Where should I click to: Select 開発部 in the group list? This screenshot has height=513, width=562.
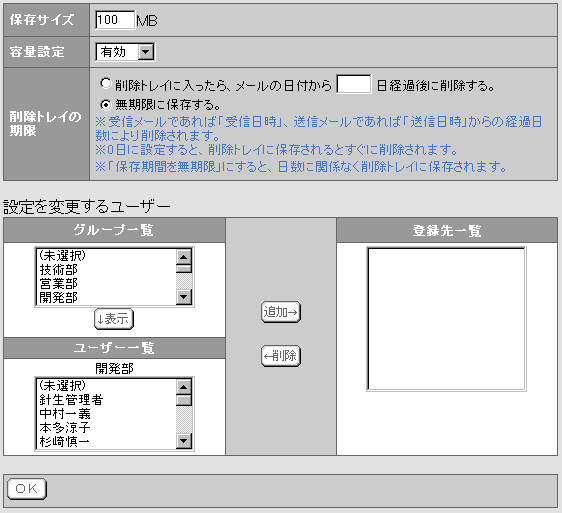point(106,297)
